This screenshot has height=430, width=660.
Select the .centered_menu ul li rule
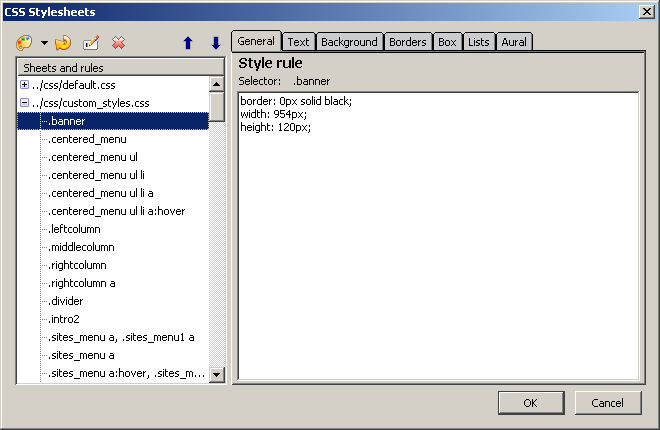click(96, 175)
